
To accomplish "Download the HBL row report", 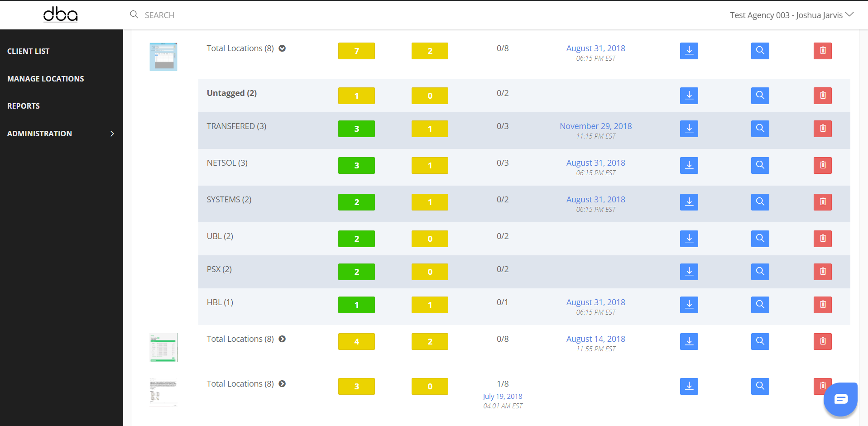I will point(689,305).
